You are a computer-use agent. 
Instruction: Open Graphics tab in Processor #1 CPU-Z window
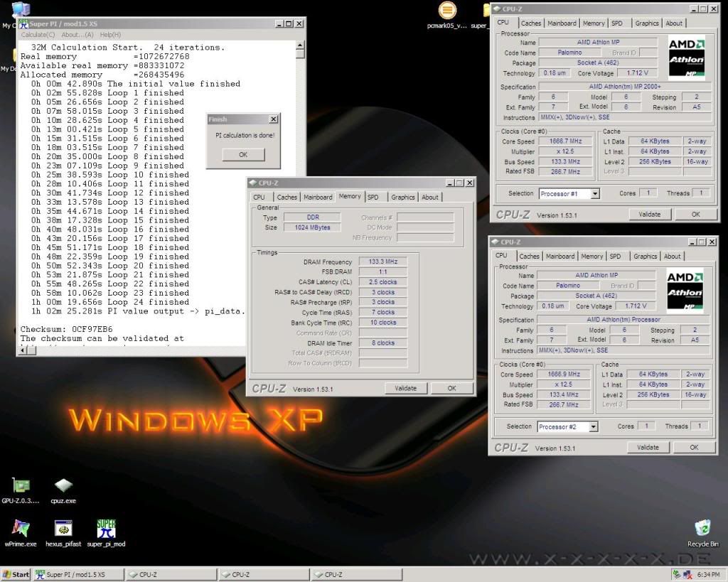[x=647, y=23]
